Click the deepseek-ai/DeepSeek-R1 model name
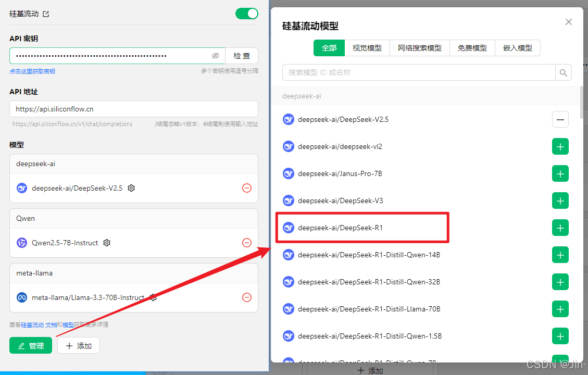This screenshot has width=588, height=375. coord(340,228)
